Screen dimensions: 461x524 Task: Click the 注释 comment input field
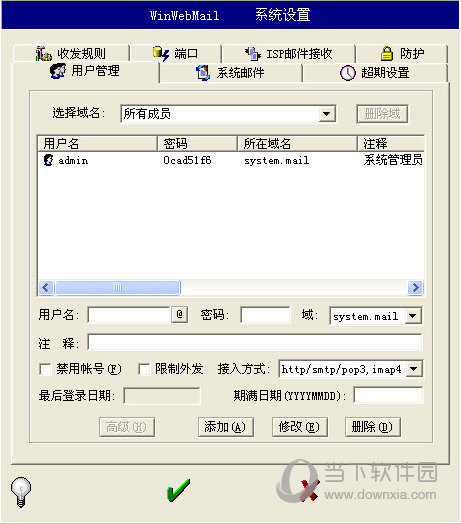coord(255,342)
